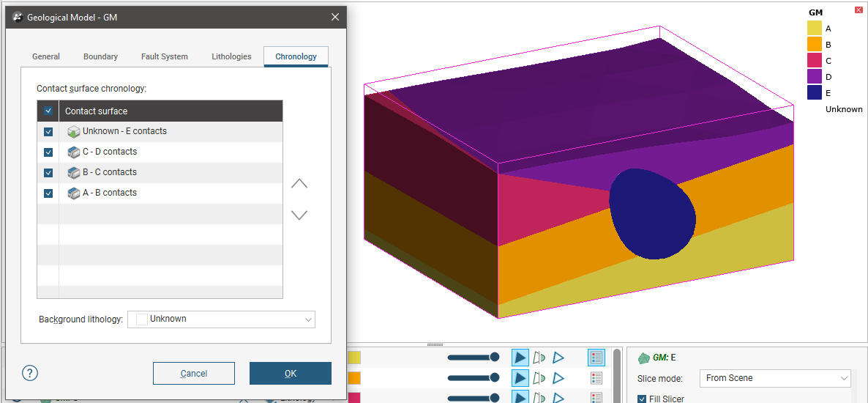Image resolution: width=868 pixels, height=403 pixels.
Task: Click second row legend icon
Action: click(x=596, y=378)
